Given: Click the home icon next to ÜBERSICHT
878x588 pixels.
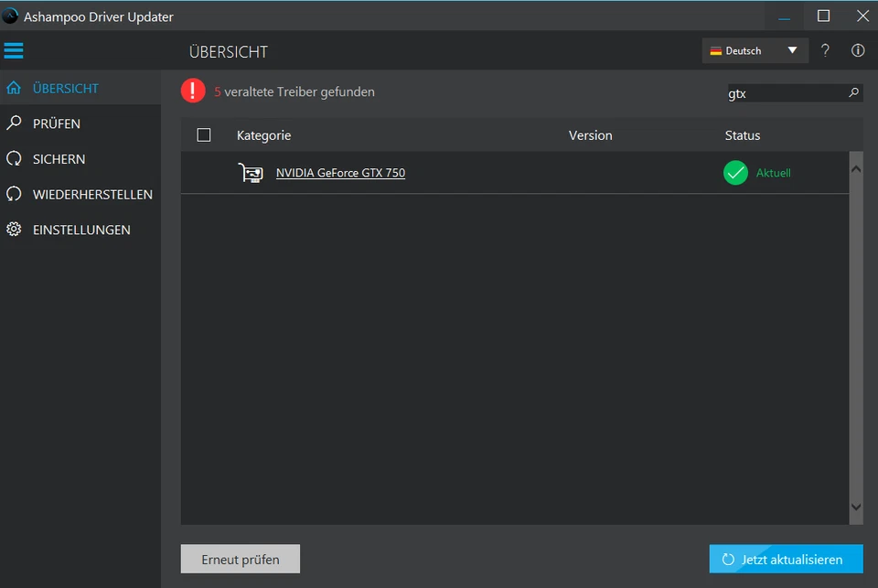Looking at the screenshot, I should [x=14, y=88].
